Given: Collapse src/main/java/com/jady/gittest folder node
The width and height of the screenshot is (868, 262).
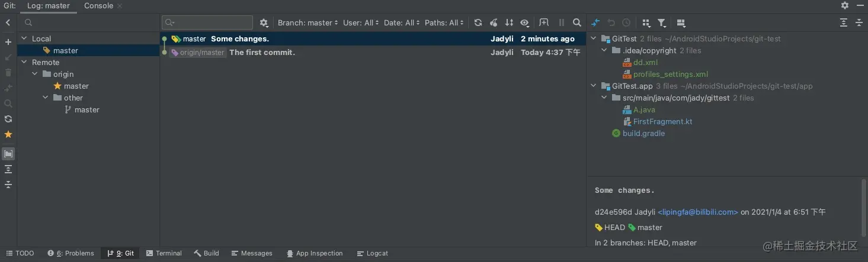Looking at the screenshot, I should click(x=604, y=98).
